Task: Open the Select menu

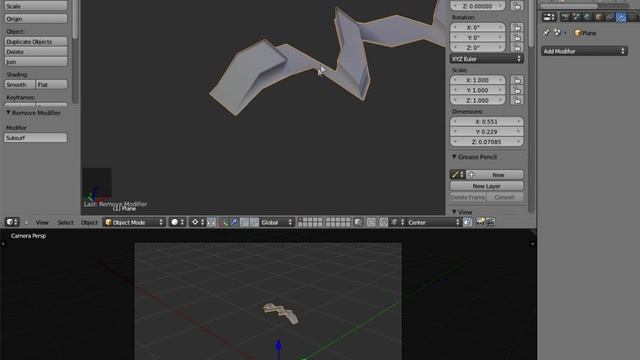Action: click(65, 222)
